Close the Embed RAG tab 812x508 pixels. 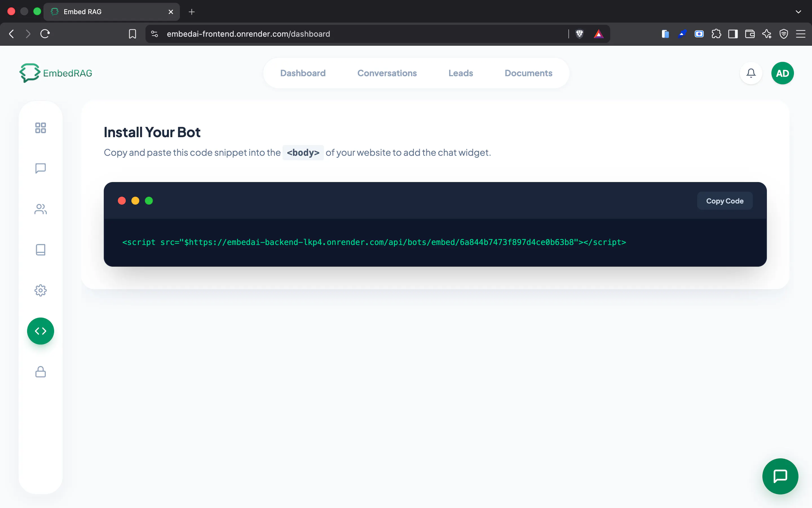171,12
